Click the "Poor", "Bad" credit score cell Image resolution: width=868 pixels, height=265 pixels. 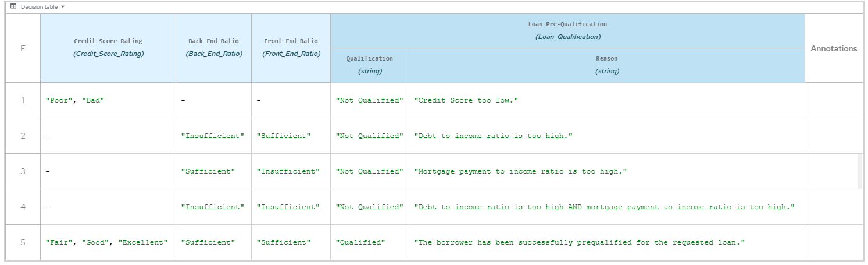[x=108, y=100]
